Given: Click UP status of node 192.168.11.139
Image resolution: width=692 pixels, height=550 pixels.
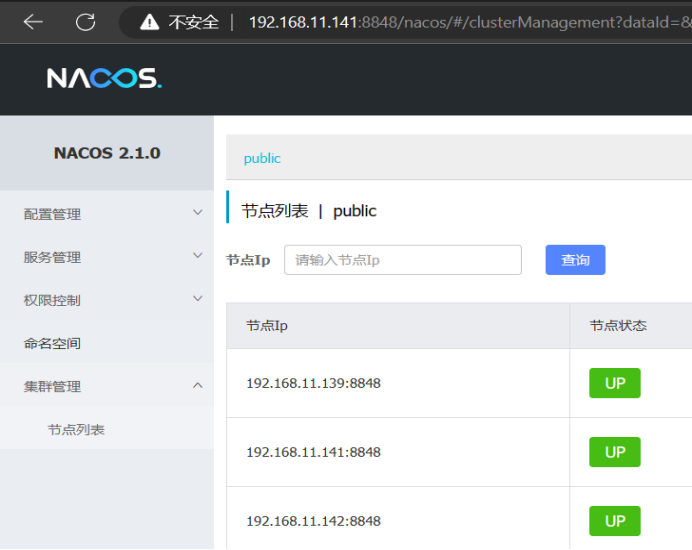Looking at the screenshot, I should coord(615,383).
